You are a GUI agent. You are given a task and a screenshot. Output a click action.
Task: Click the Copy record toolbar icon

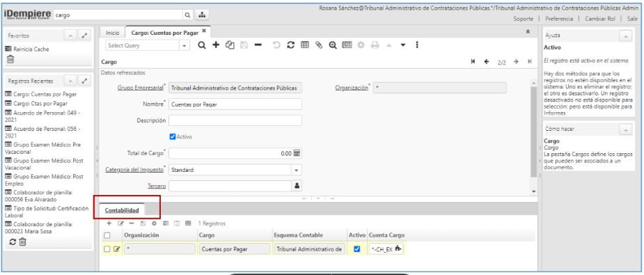[x=230, y=45]
